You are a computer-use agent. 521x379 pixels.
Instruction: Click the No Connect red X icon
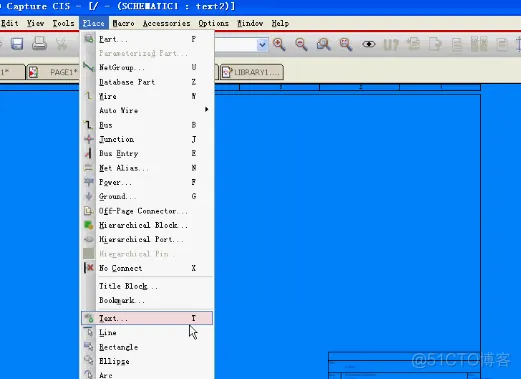click(89, 268)
